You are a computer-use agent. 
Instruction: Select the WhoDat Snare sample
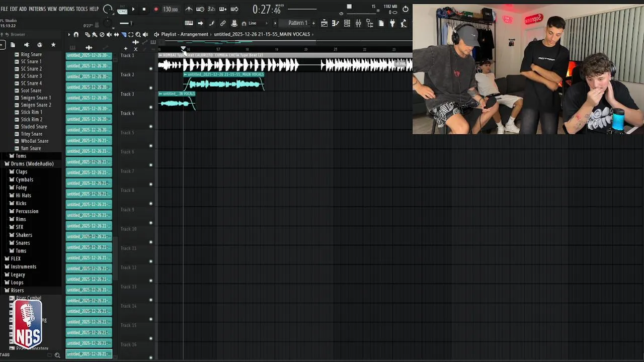tap(34, 141)
